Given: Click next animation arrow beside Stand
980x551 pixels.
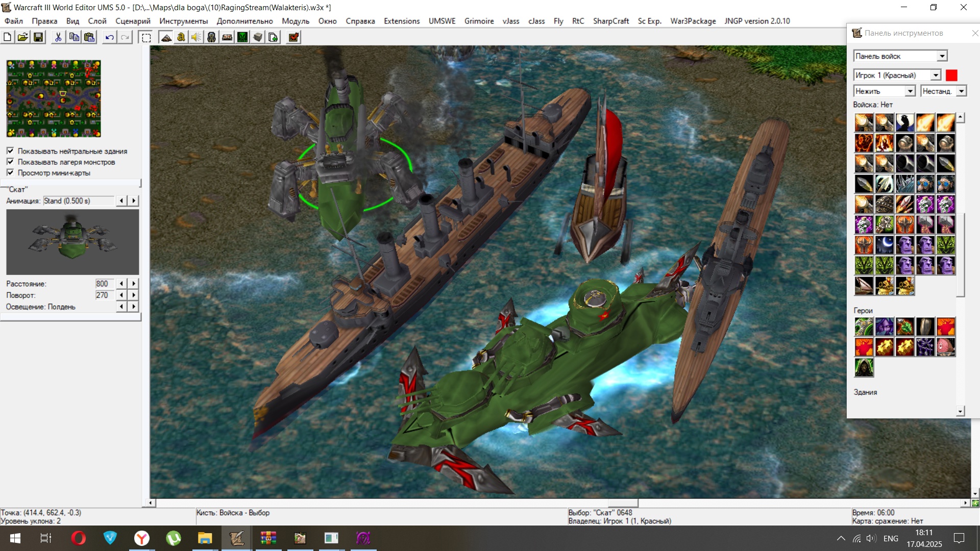Looking at the screenshot, I should tap(134, 201).
